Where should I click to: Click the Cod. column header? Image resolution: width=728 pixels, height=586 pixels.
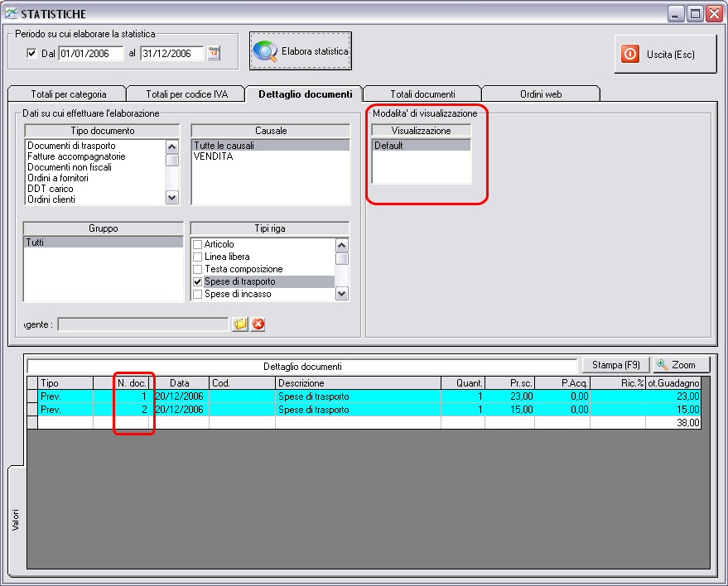pos(242,383)
